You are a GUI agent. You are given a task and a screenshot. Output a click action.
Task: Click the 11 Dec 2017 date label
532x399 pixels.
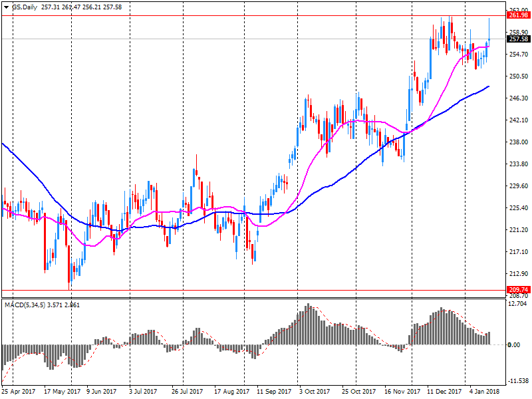tap(445, 392)
